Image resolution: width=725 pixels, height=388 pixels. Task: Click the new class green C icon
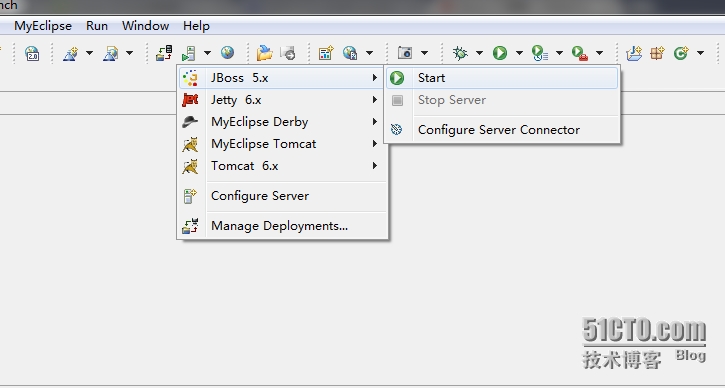point(681,53)
